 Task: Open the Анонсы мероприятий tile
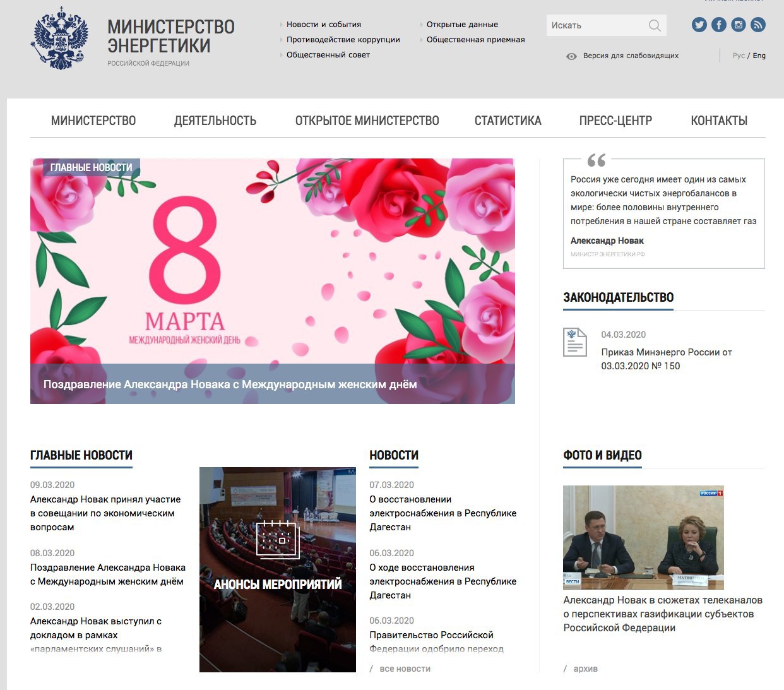278,569
